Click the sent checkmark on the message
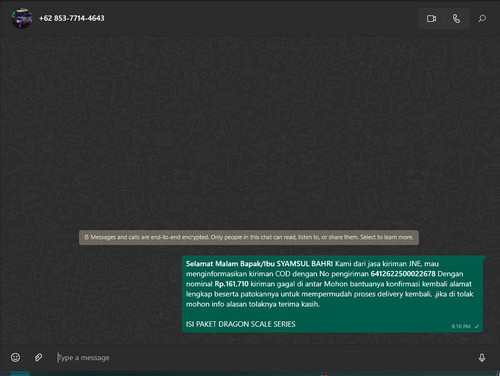Viewport: 500px width, 376px height. 477,326
